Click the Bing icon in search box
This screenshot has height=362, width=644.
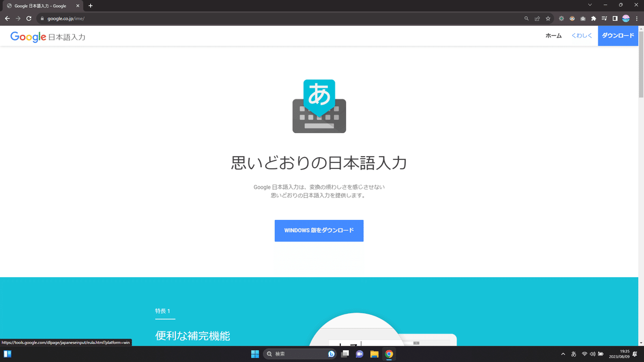point(332,354)
